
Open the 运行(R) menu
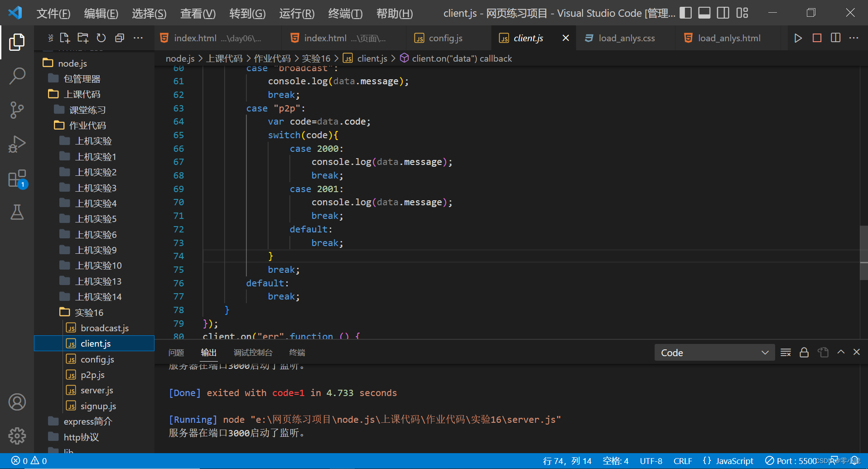(x=297, y=13)
